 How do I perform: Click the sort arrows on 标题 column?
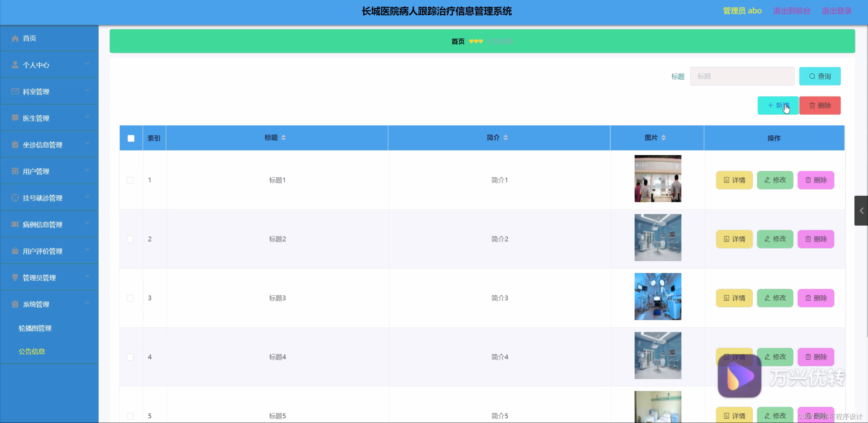284,137
